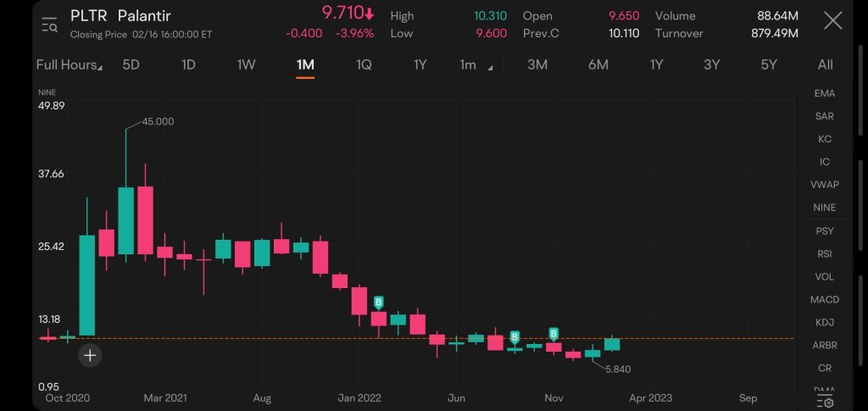Click the PLTR Palantir ticker title

tap(120, 15)
